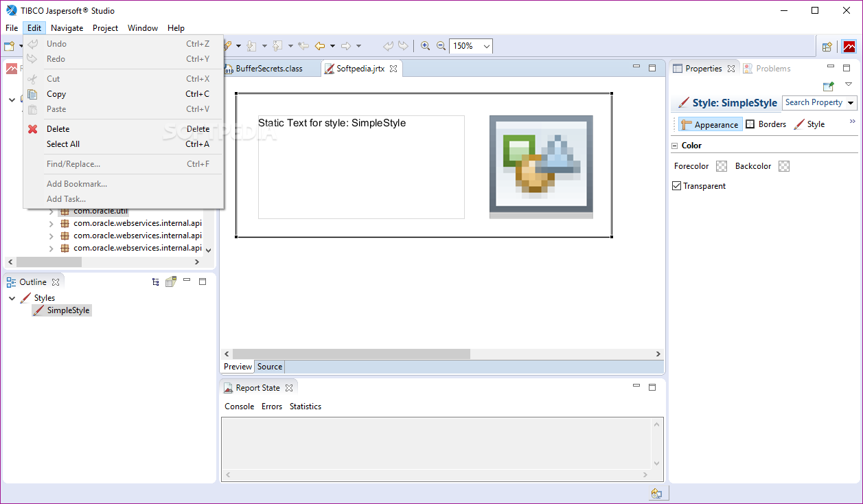The height and width of the screenshot is (504, 863).
Task: Close the Softpedia.jrtx editor tab
Action: pos(393,69)
